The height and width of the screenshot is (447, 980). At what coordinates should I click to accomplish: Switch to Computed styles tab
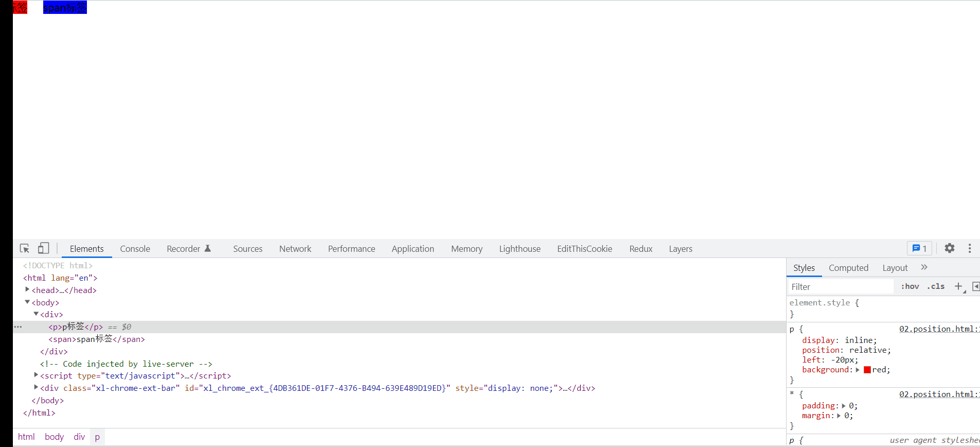tap(849, 268)
